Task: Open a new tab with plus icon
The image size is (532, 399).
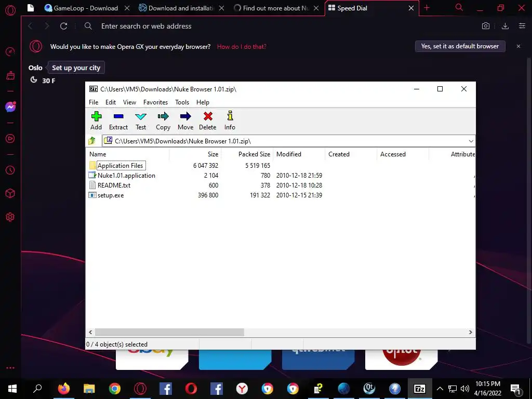Action: [427, 8]
